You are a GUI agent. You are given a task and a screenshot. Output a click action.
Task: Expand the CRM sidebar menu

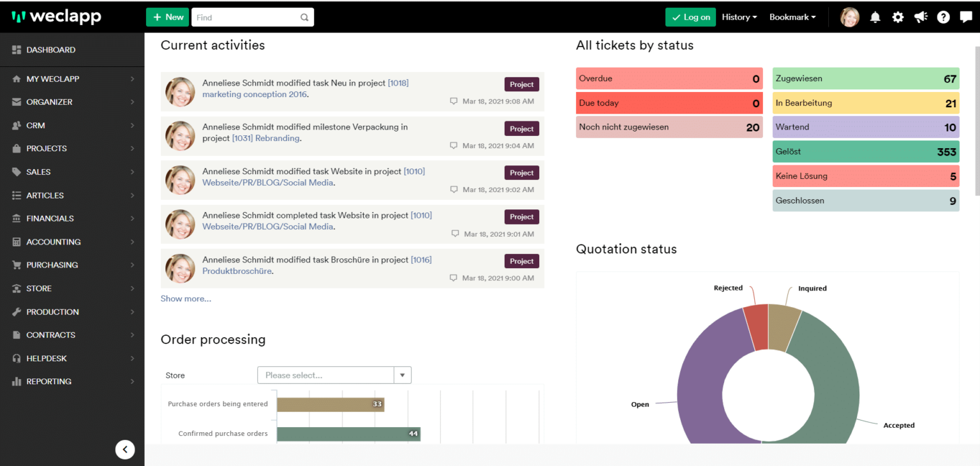click(x=72, y=125)
